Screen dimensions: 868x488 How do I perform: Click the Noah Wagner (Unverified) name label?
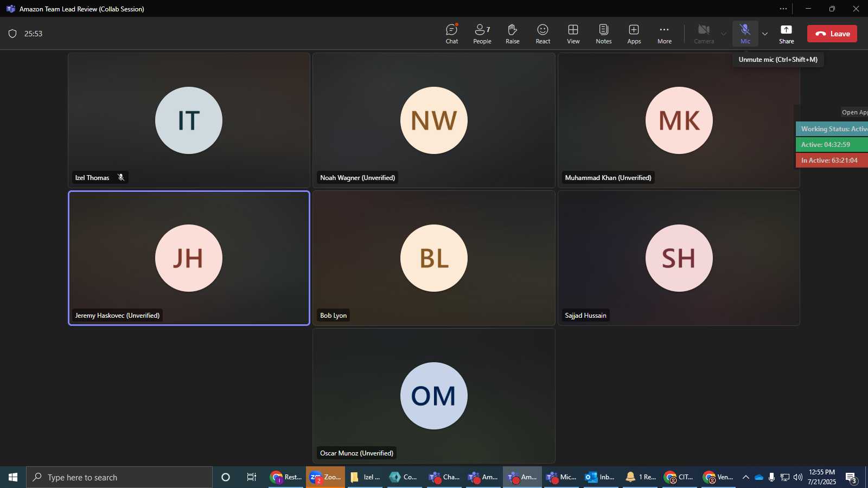click(x=358, y=178)
